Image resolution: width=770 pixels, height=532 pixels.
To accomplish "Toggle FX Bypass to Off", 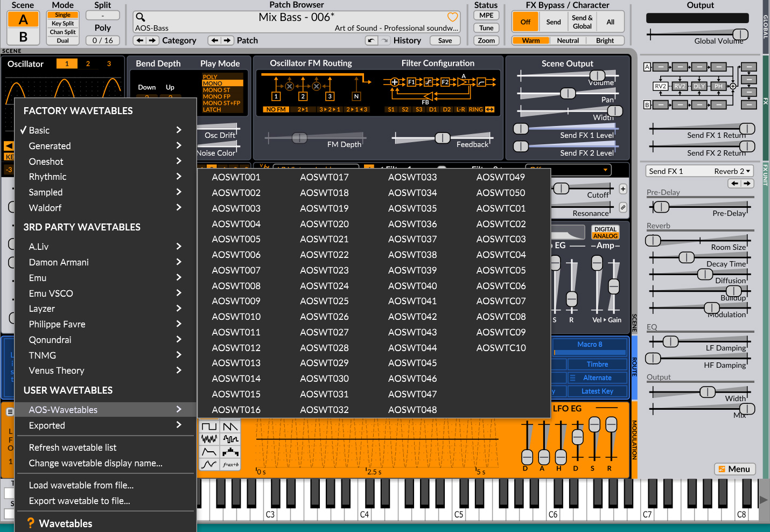I will tap(525, 22).
